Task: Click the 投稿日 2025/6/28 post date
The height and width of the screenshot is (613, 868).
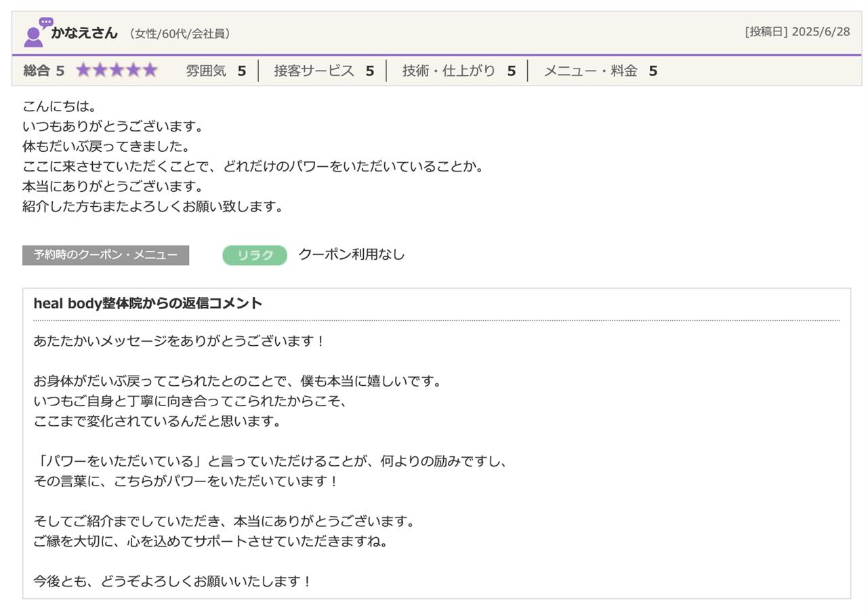Action: 797,32
